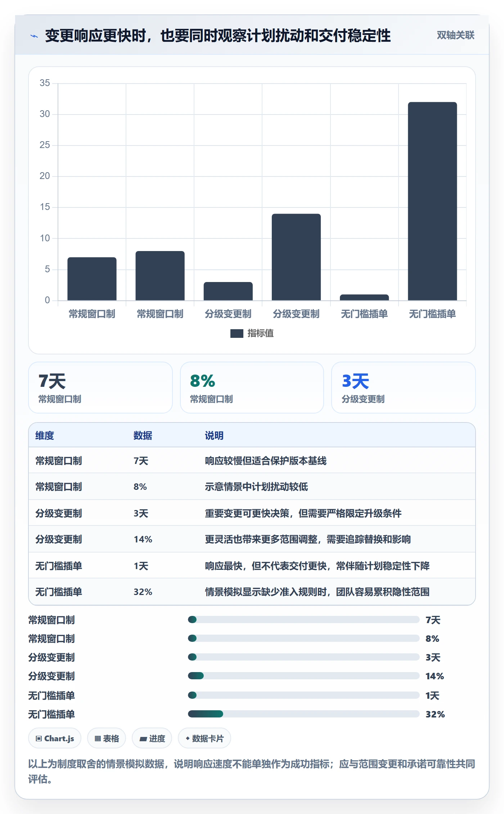Select the 分级变更制 bar valued 14

[296, 257]
